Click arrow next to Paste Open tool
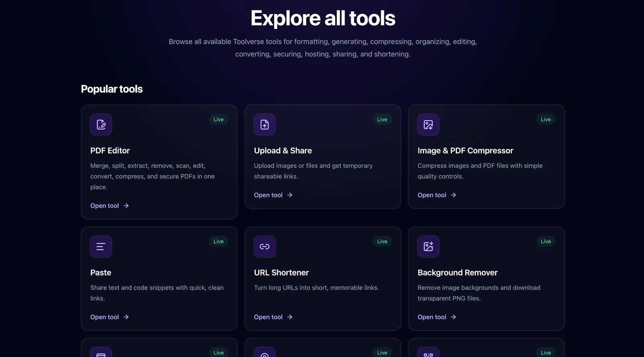The width and height of the screenshot is (644, 357). (126, 317)
